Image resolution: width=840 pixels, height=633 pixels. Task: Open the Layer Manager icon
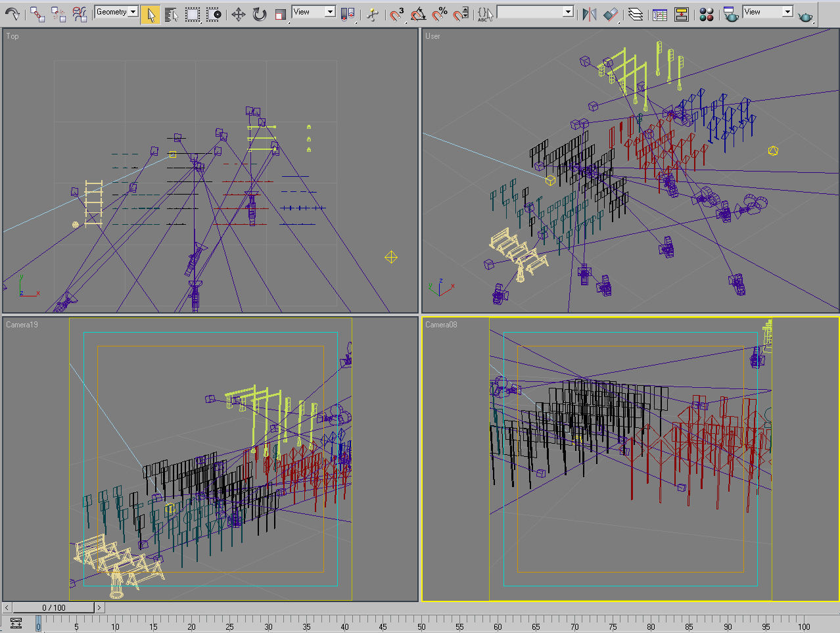tap(636, 14)
